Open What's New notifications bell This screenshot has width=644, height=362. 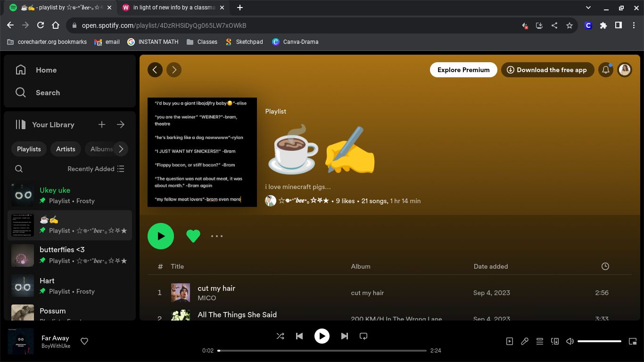click(606, 70)
